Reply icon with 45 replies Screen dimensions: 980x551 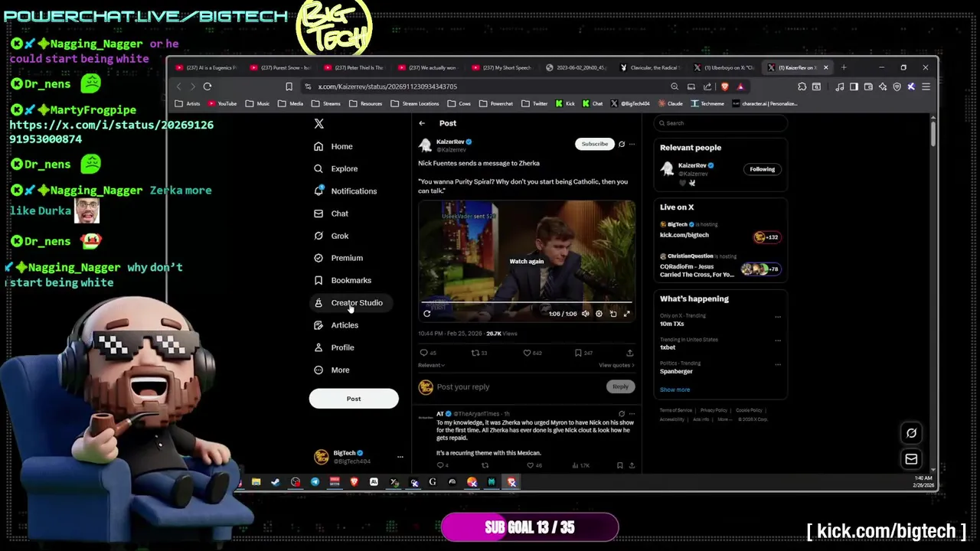[x=428, y=353]
